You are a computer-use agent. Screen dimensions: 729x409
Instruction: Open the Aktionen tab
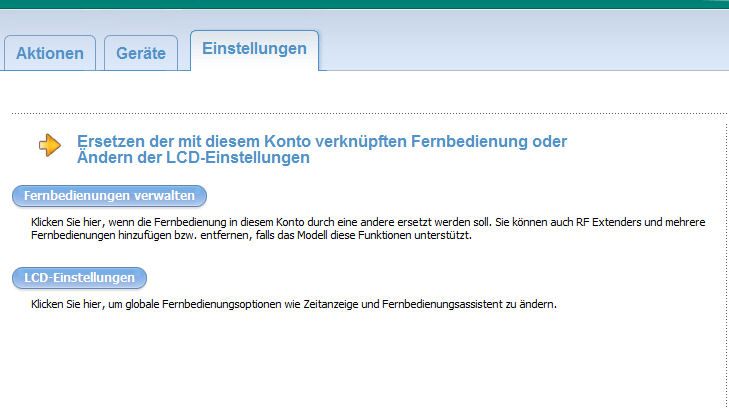(x=50, y=54)
